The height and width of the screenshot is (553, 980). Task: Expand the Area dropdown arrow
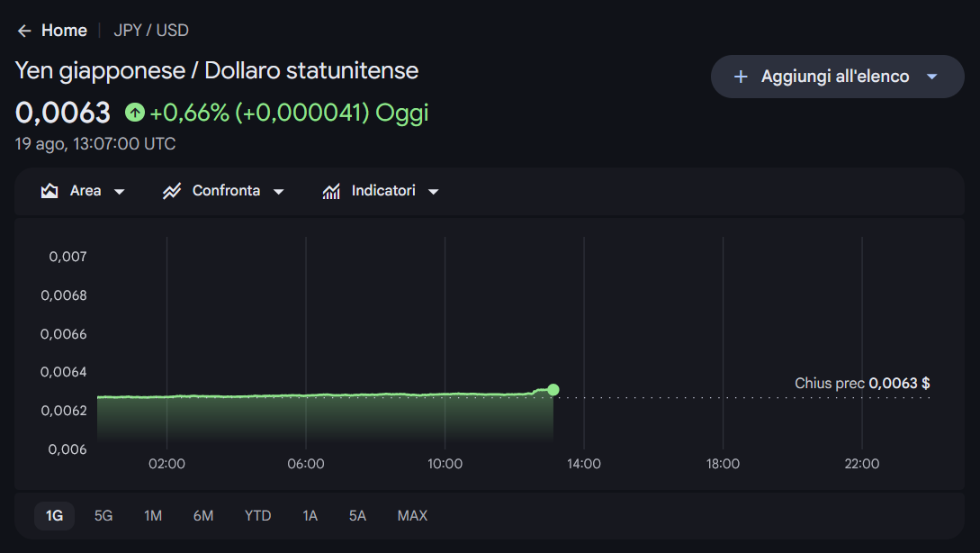pos(120,192)
